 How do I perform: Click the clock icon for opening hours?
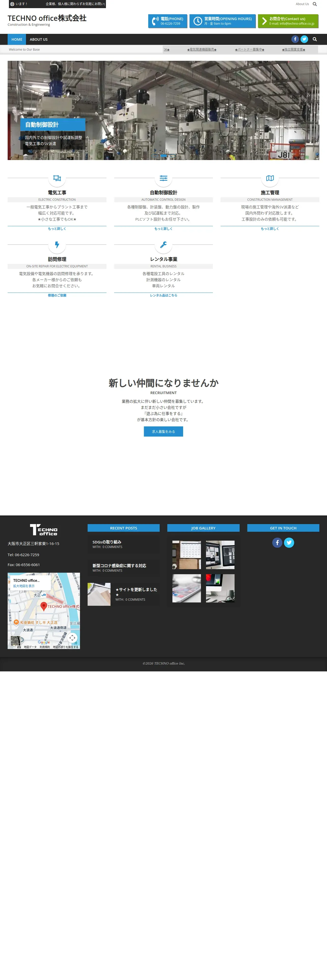click(x=198, y=21)
